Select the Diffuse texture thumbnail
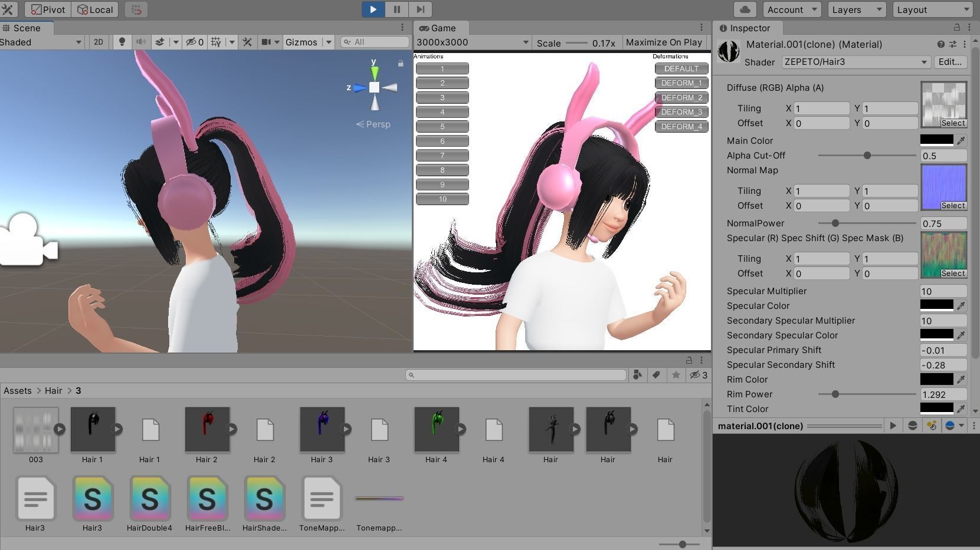Viewport: 980px width, 550px height. (943, 104)
